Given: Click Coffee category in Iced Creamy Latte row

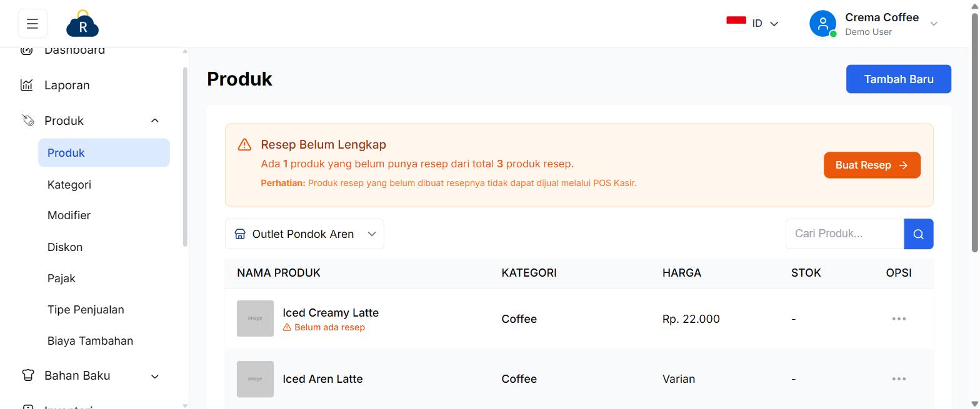Looking at the screenshot, I should click(519, 319).
